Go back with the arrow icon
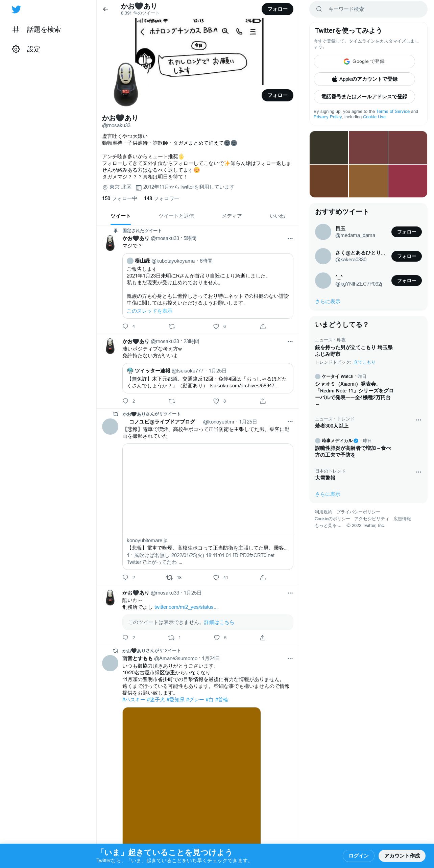The height and width of the screenshot is (868, 434). [x=105, y=9]
